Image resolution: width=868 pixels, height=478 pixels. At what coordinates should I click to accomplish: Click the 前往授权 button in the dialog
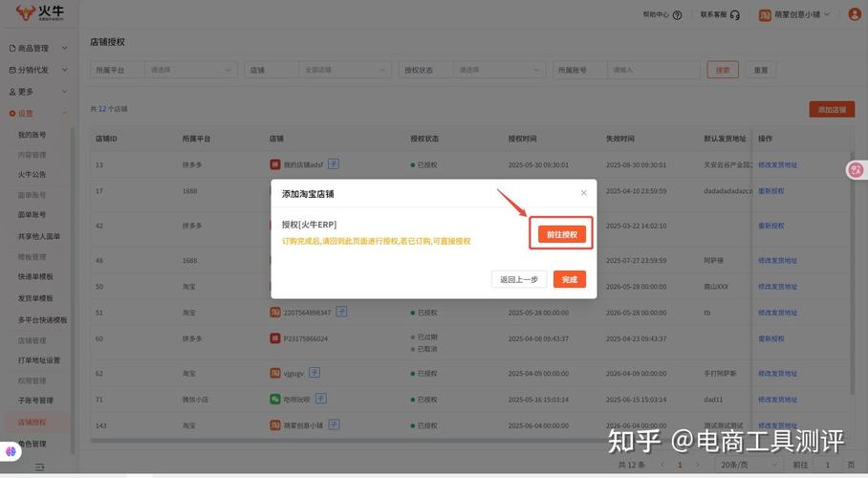point(562,234)
